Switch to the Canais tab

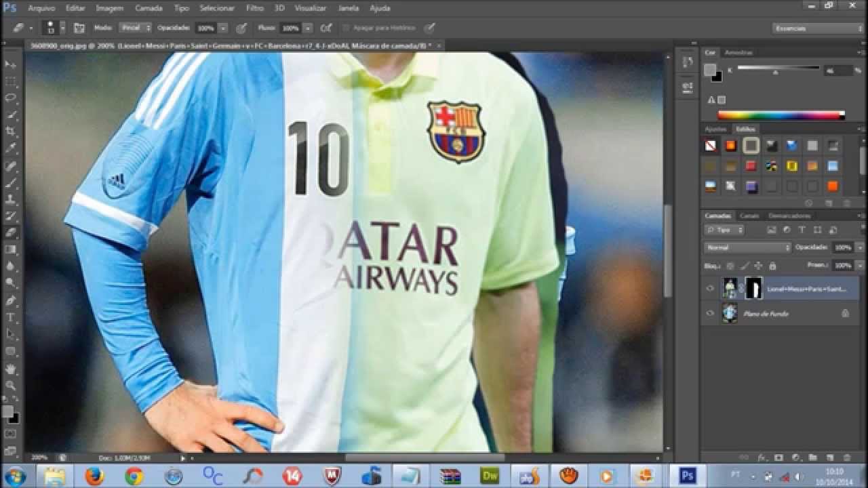pyautogui.click(x=749, y=216)
